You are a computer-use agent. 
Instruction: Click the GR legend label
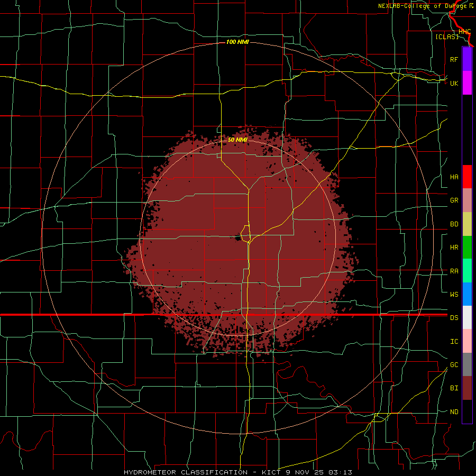[454, 200]
